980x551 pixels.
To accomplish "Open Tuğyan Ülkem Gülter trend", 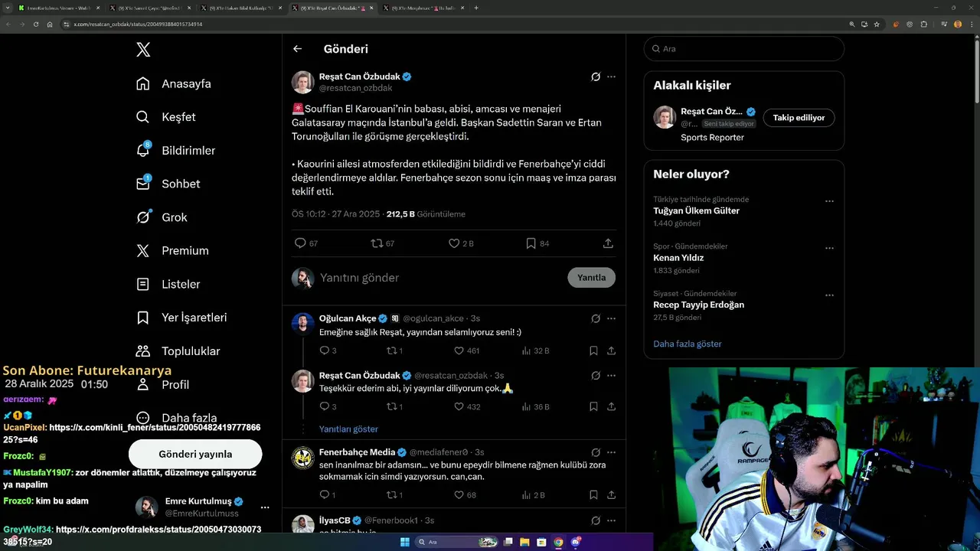I will point(696,210).
